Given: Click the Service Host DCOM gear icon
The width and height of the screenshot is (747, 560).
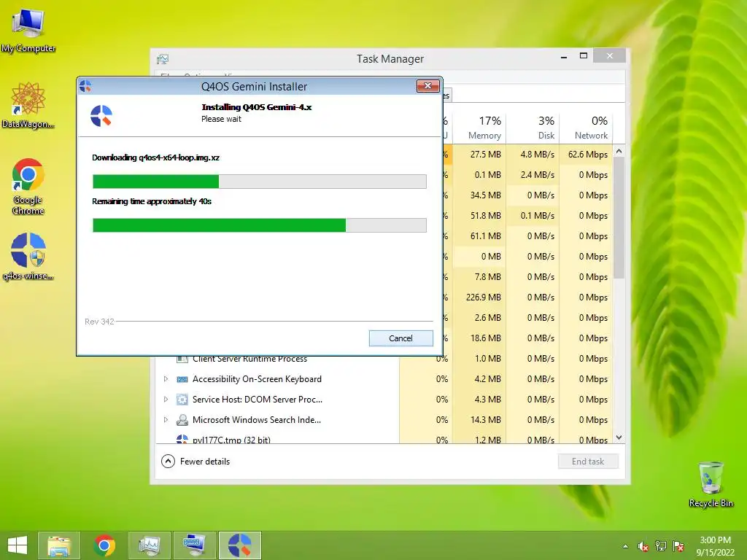Looking at the screenshot, I should click(x=182, y=400).
